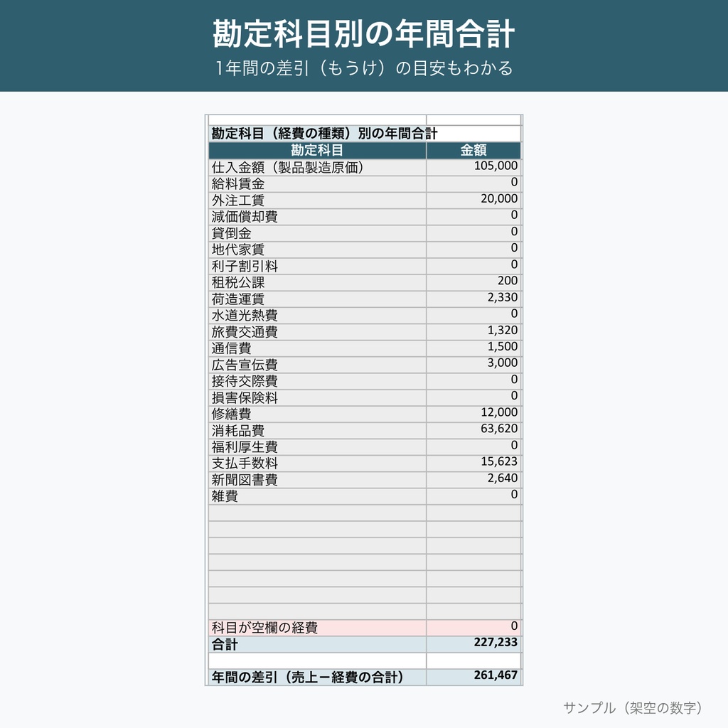Select the 荷造運賃 row label

(237, 299)
